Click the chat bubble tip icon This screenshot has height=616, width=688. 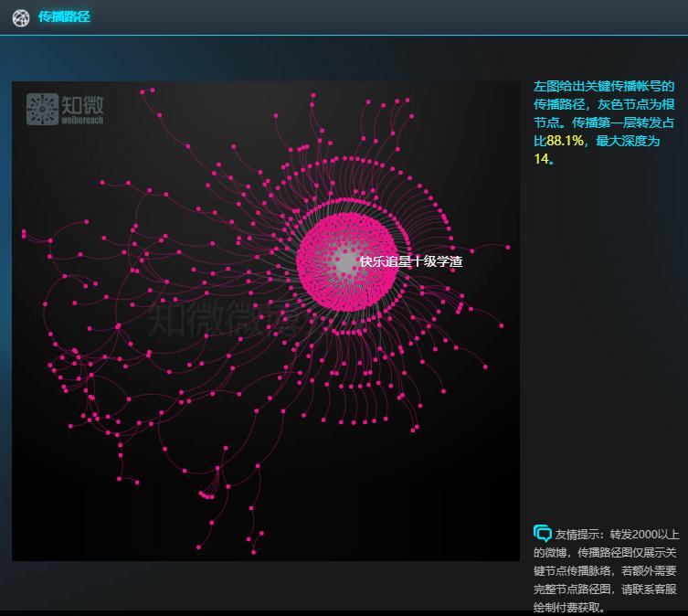click(543, 533)
